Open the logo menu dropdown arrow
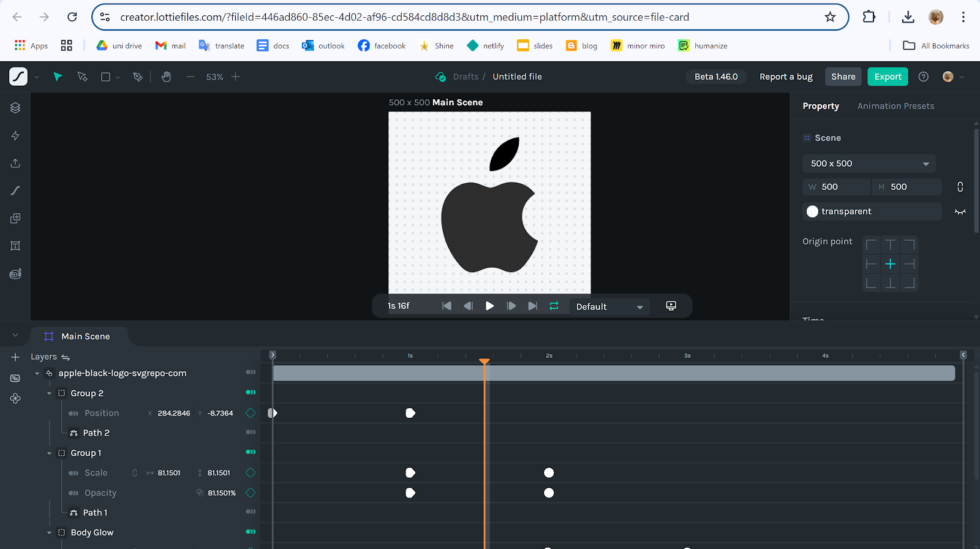 coord(36,77)
